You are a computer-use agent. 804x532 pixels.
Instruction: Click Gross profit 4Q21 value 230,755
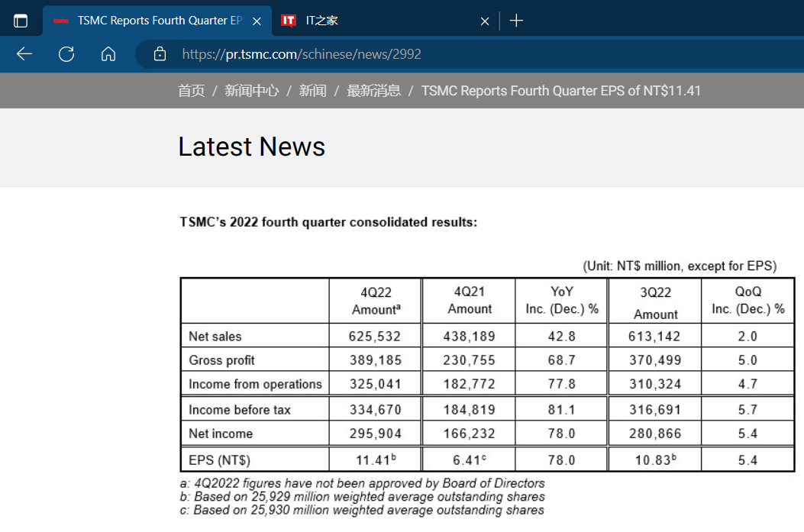469,360
